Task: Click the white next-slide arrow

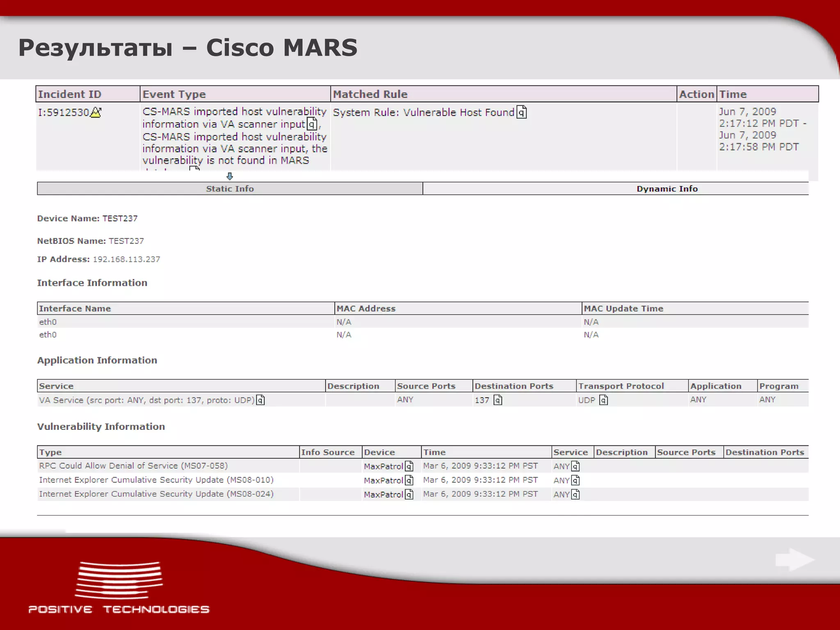Action: [794, 559]
